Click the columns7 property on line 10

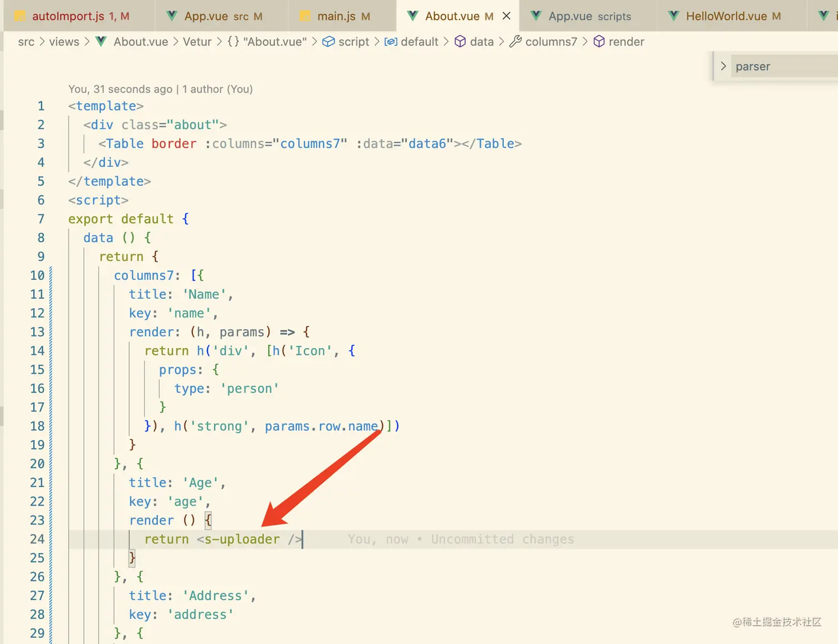point(144,275)
